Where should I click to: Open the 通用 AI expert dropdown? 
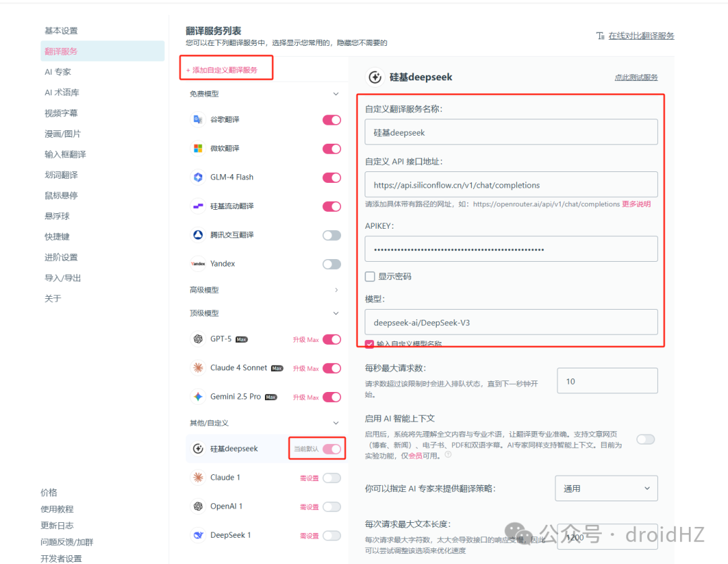pyautogui.click(x=606, y=488)
